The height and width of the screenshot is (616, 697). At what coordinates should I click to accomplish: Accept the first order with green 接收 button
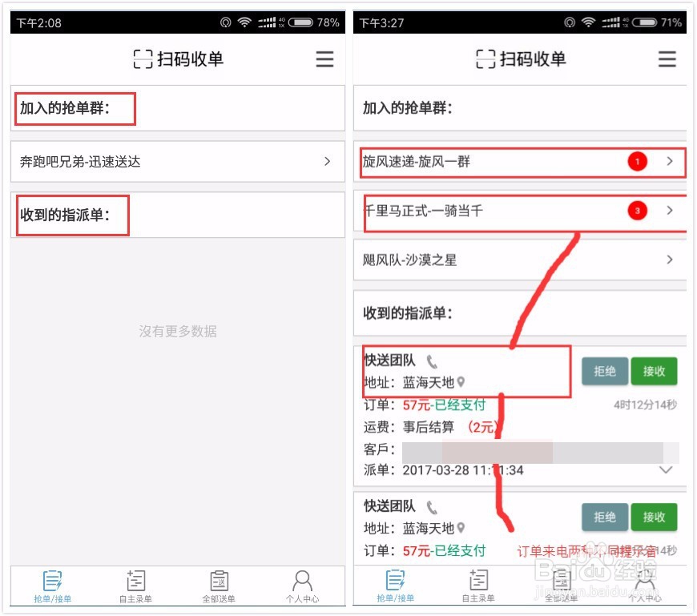[x=654, y=371]
